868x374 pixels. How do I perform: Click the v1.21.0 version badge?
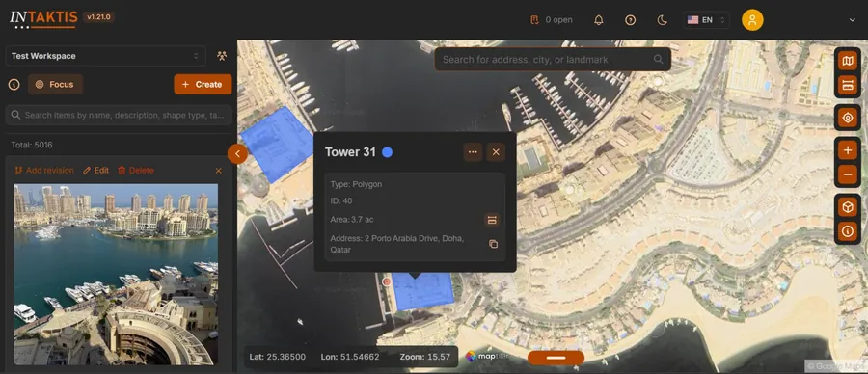pos(99,17)
